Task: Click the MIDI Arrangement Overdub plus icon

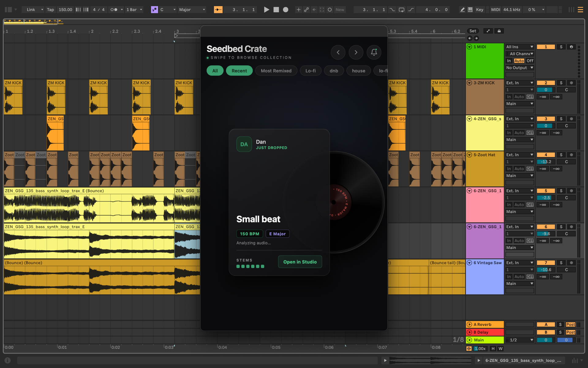Action: pyautogui.click(x=298, y=10)
